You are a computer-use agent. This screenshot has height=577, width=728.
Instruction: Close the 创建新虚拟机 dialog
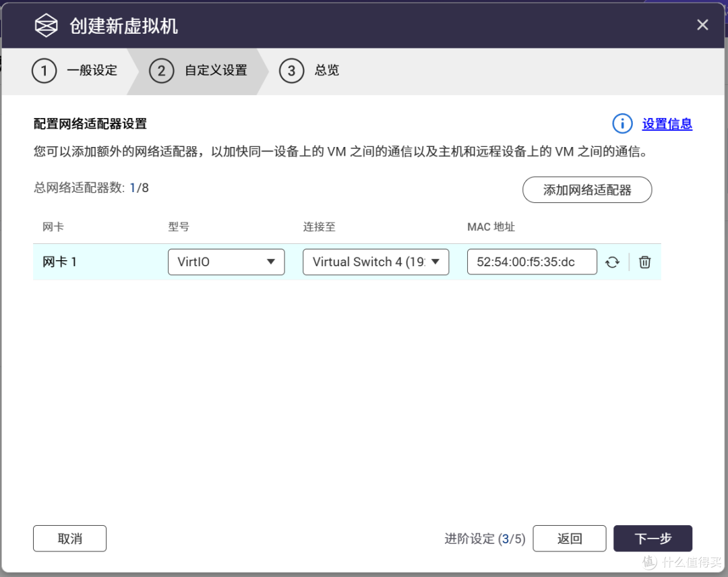(x=702, y=25)
